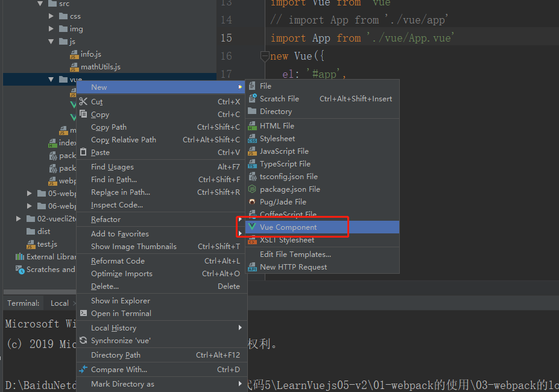Switch to the Local terminal tab
The width and height of the screenshot is (559, 392).
click(60, 303)
